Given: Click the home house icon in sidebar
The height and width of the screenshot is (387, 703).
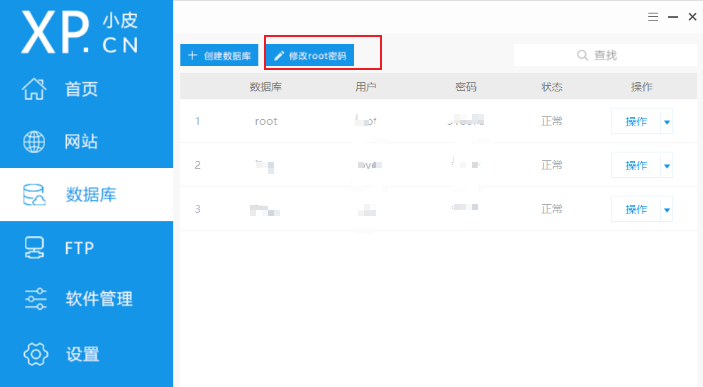Looking at the screenshot, I should [34, 89].
